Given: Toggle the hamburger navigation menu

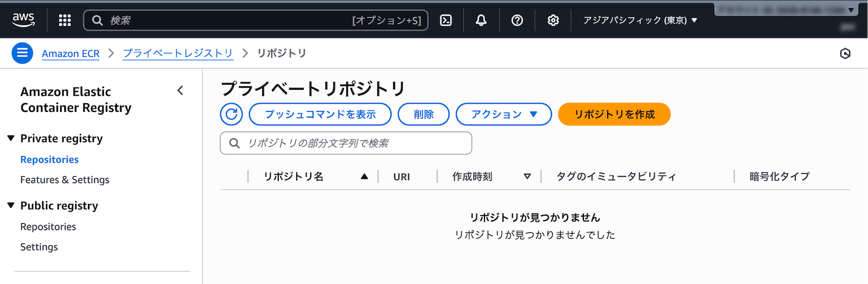Looking at the screenshot, I should 23,53.
